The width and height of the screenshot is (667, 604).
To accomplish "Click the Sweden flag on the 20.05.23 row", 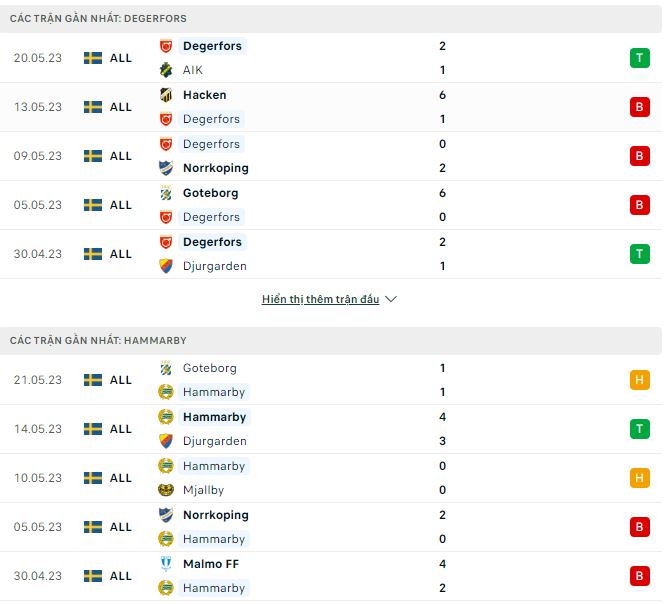I will pos(93,58).
